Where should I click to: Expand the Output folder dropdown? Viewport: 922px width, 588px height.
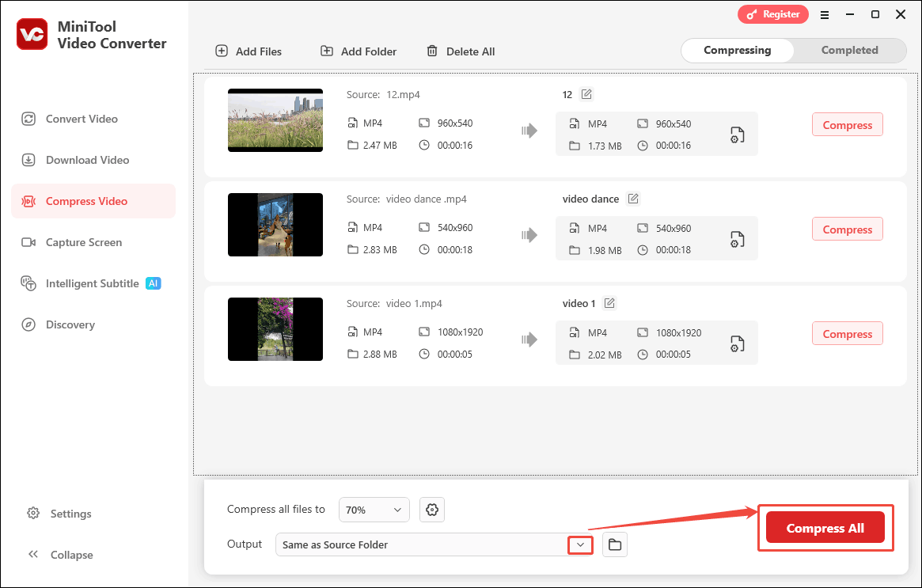tap(580, 544)
